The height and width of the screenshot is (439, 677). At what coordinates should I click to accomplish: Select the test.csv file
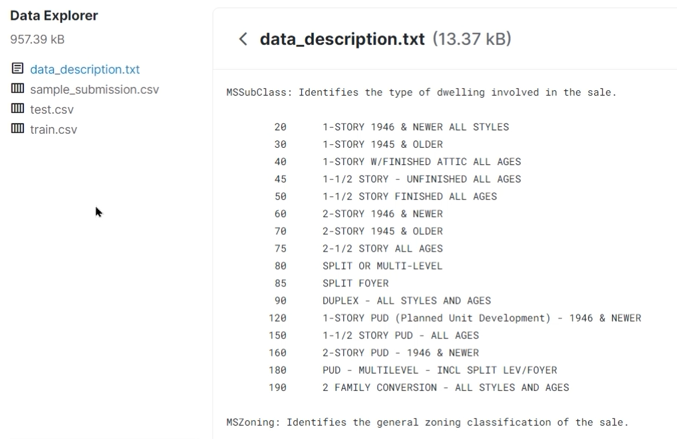point(52,109)
